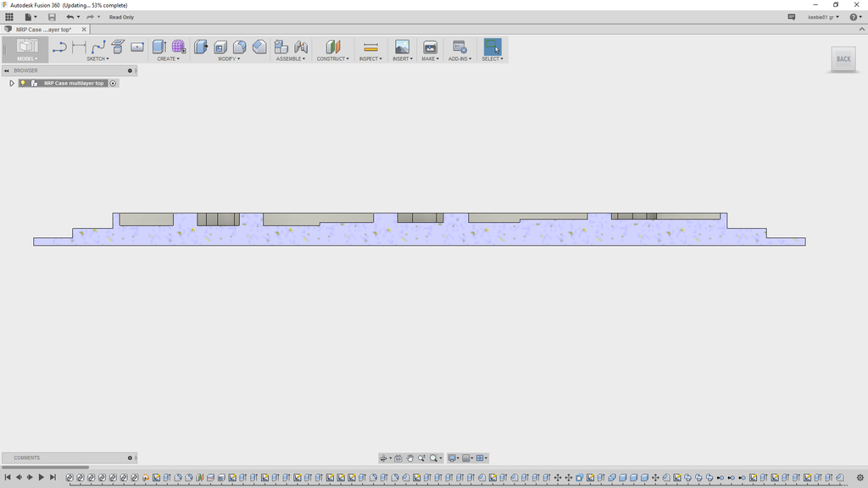Open the CREATE dropdown menu

coord(169,58)
